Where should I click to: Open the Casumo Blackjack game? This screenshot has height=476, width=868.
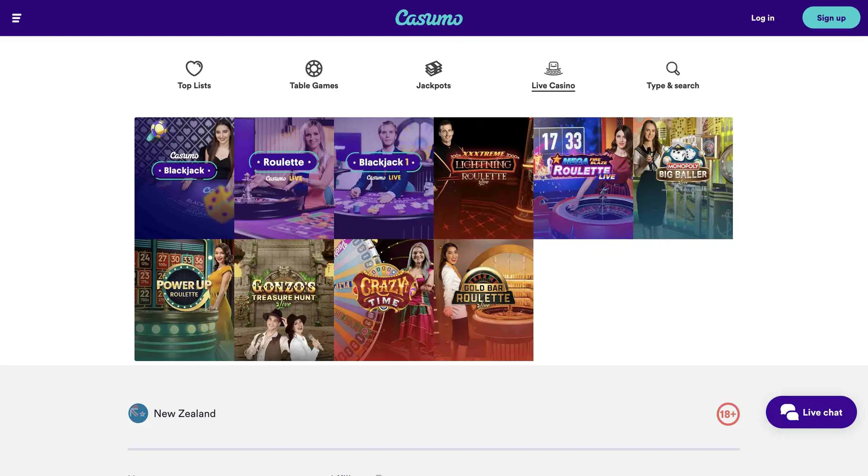(184, 178)
